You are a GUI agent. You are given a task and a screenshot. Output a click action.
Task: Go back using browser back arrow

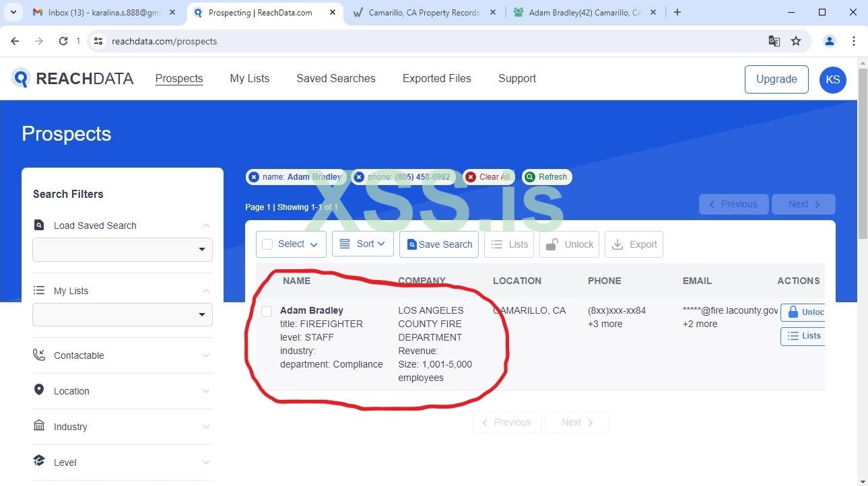pyautogui.click(x=15, y=41)
